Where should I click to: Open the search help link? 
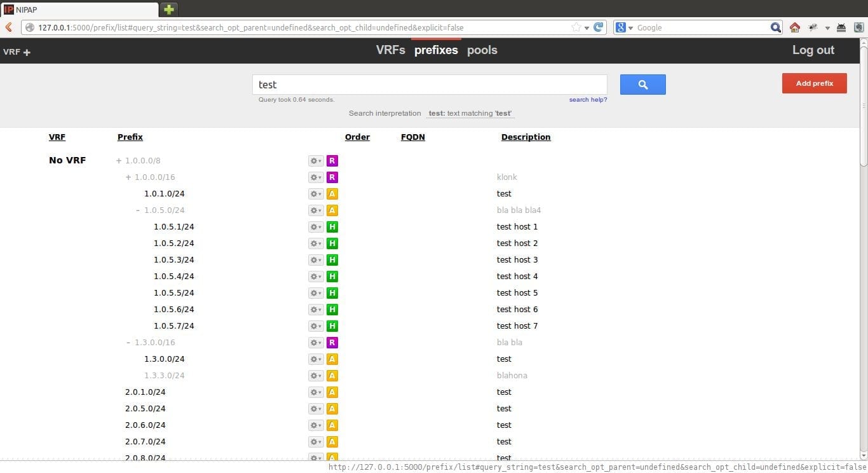pyautogui.click(x=587, y=99)
